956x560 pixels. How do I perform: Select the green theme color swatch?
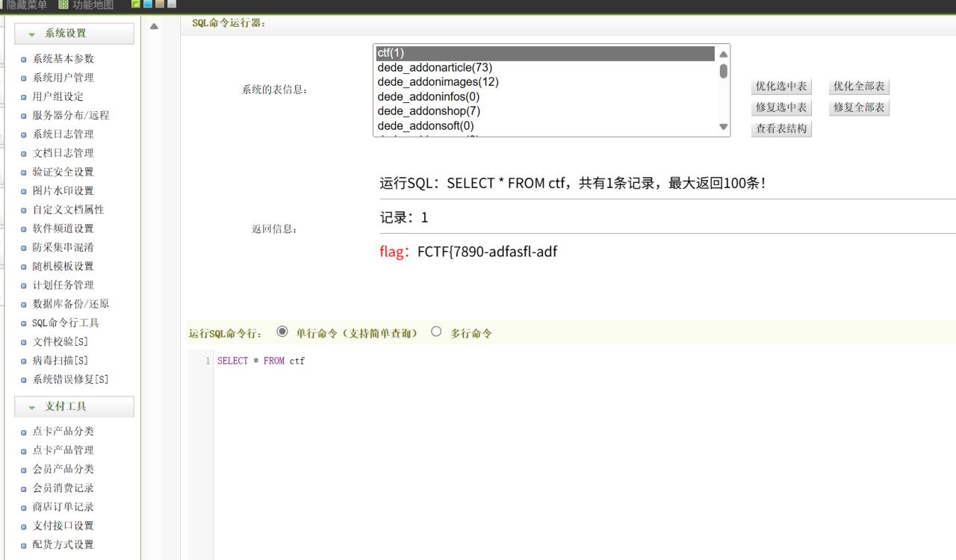coord(136,4)
